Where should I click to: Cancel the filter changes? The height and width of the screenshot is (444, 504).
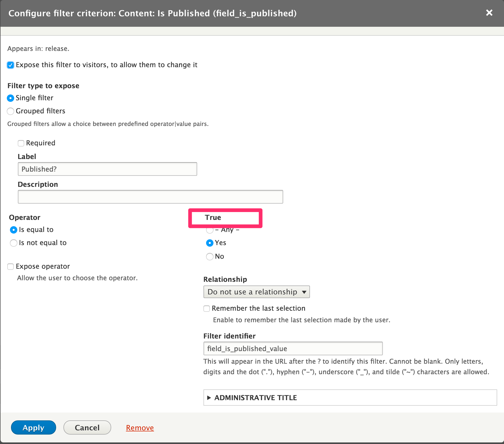(x=87, y=427)
